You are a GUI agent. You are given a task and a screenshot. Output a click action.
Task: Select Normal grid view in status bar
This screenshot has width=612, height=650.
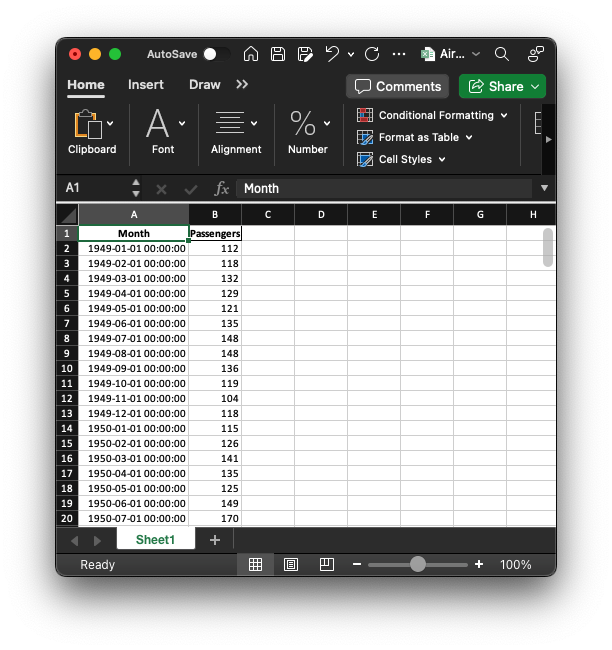point(255,565)
